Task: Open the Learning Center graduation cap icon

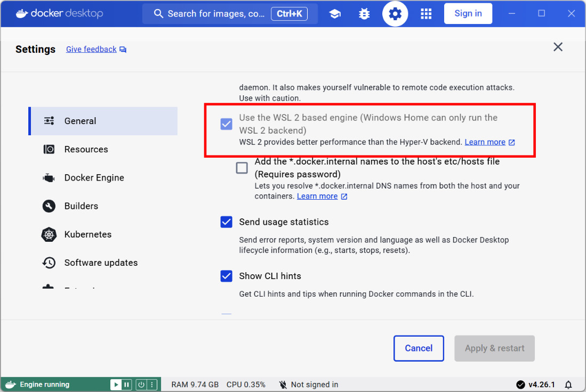Action: (x=335, y=14)
